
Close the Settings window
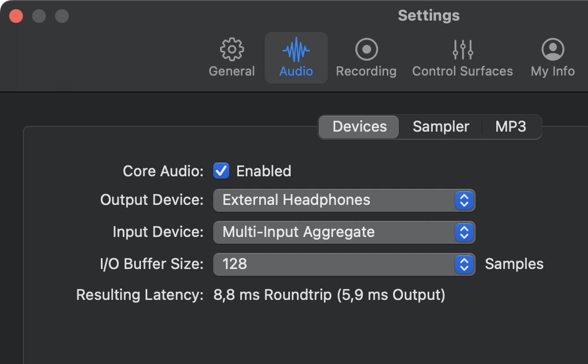[16, 16]
